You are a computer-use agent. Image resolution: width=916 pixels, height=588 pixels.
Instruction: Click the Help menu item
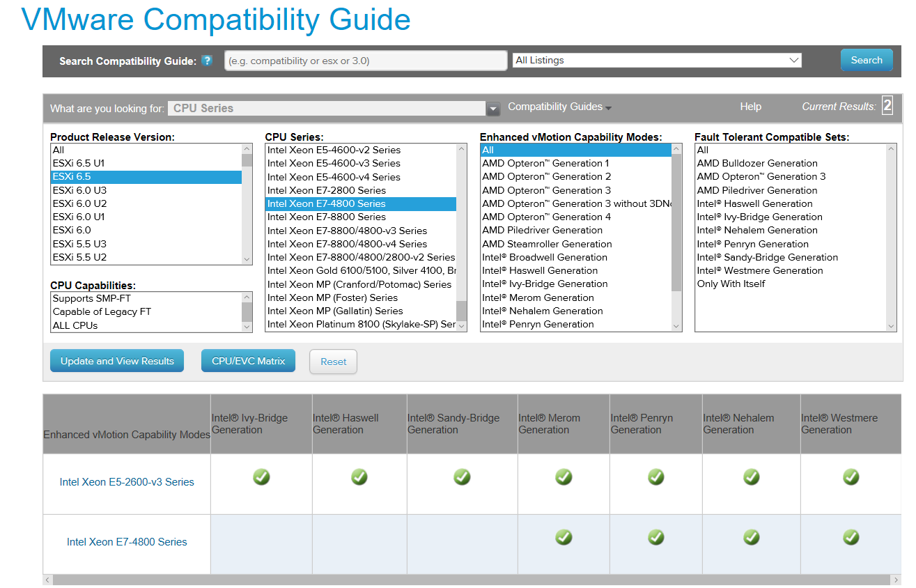click(x=750, y=107)
